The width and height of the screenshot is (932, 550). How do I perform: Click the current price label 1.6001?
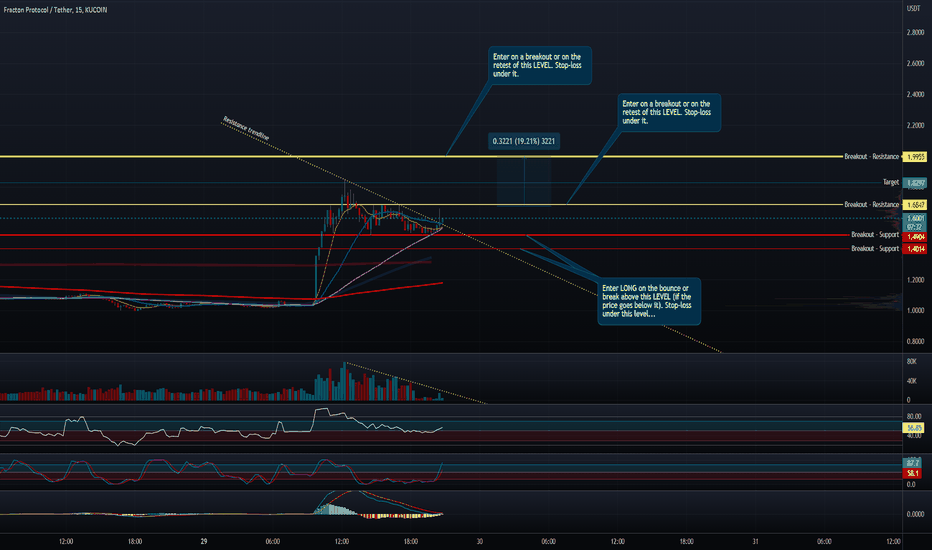pyautogui.click(x=914, y=218)
